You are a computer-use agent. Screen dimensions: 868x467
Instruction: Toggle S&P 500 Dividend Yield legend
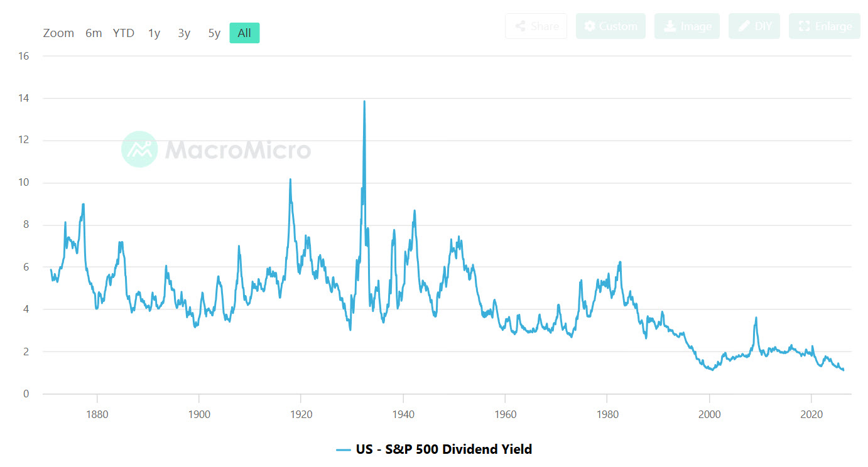tap(443, 449)
